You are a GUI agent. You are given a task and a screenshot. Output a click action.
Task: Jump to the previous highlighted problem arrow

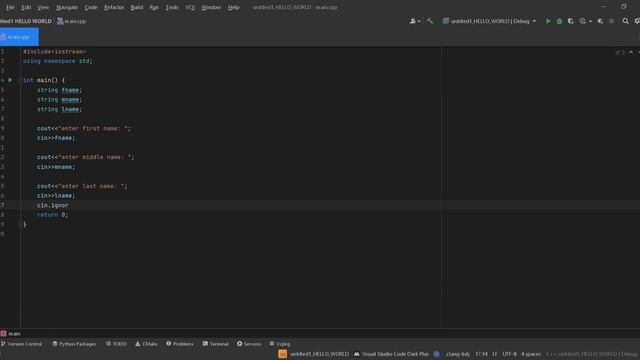(x=631, y=52)
